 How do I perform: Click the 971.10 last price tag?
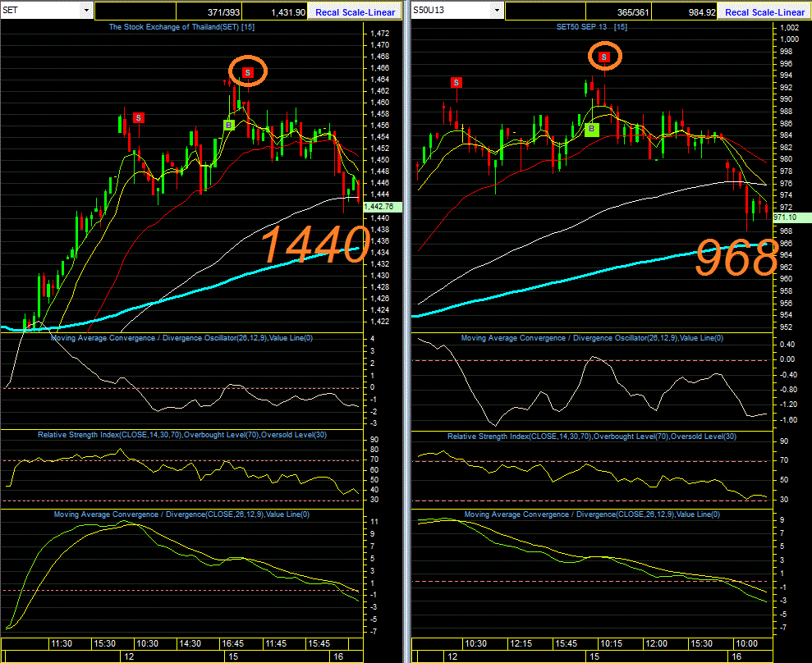(791, 217)
